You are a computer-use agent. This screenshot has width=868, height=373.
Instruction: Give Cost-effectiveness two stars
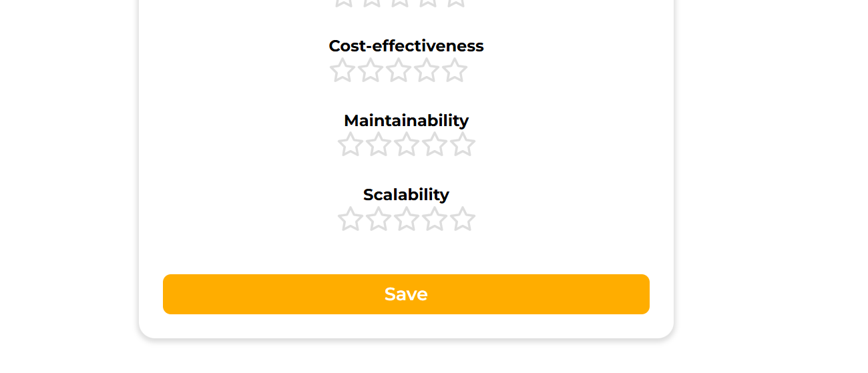[370, 70]
